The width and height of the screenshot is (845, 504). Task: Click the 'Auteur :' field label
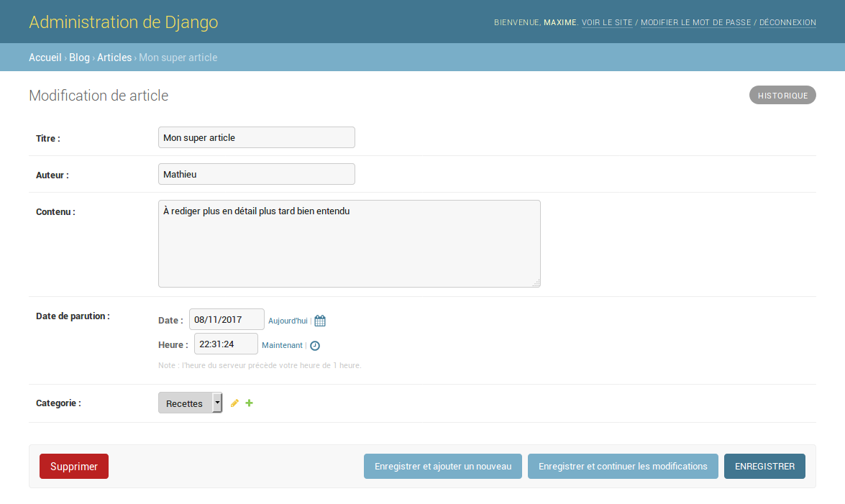click(x=52, y=175)
